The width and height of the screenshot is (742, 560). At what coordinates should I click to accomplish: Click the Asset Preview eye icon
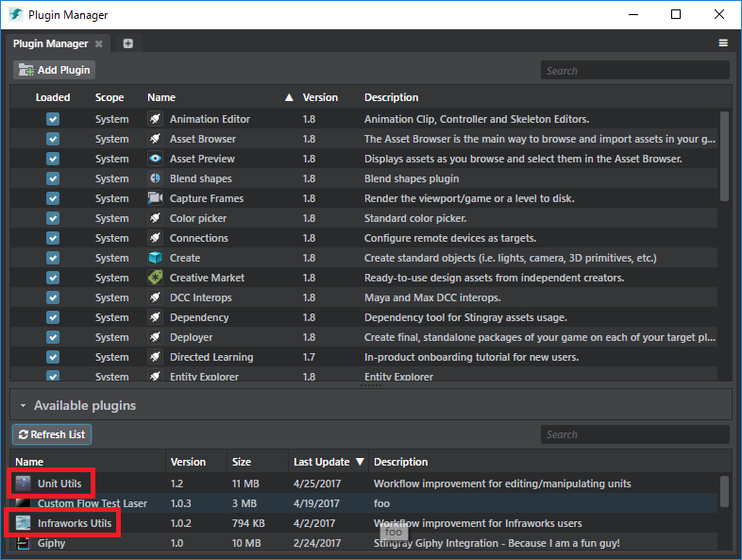coord(155,159)
